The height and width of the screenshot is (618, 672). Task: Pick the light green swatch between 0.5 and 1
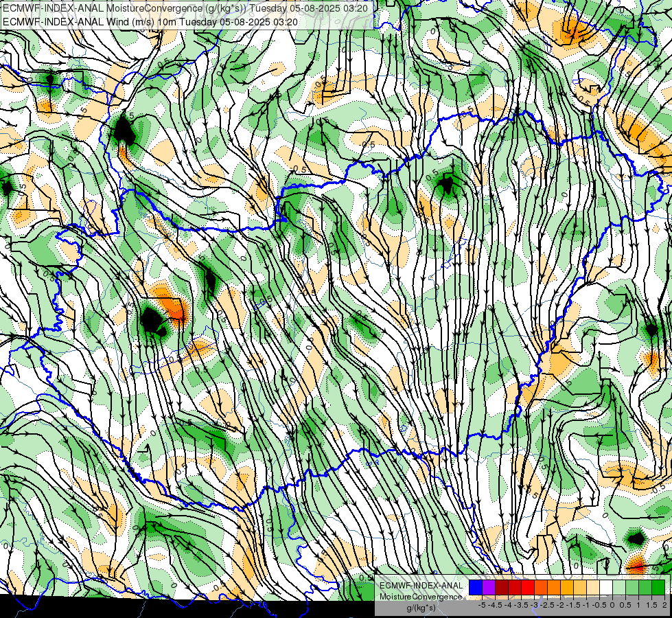[632, 587]
